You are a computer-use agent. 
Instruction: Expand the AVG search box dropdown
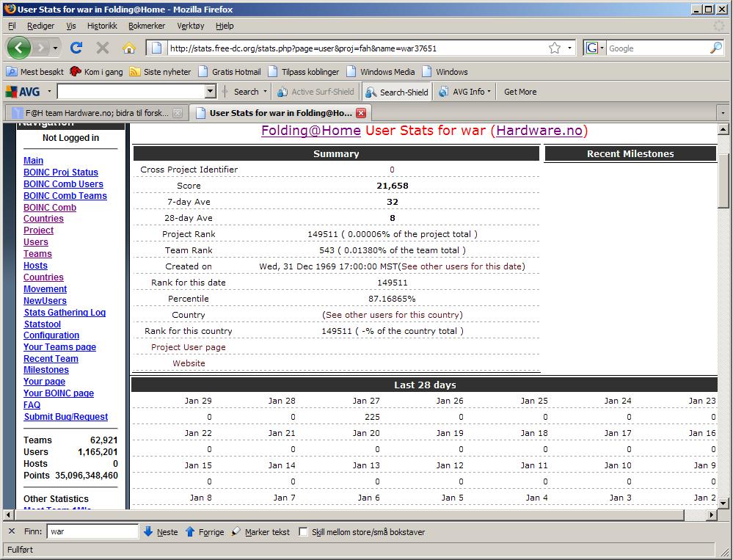tap(211, 91)
